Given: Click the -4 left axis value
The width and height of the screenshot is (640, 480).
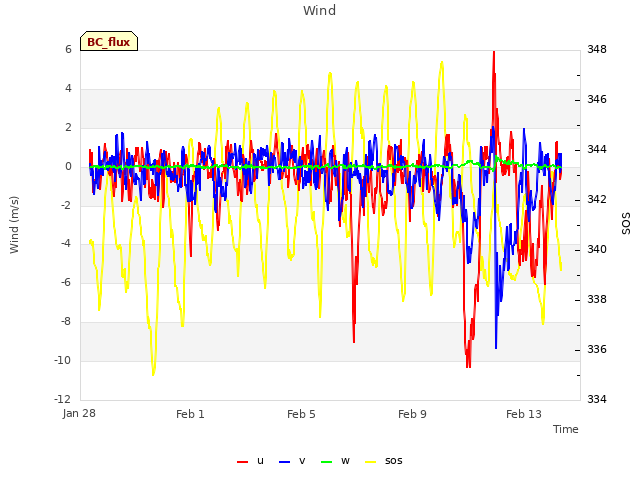Looking at the screenshot, I should click(x=65, y=244).
